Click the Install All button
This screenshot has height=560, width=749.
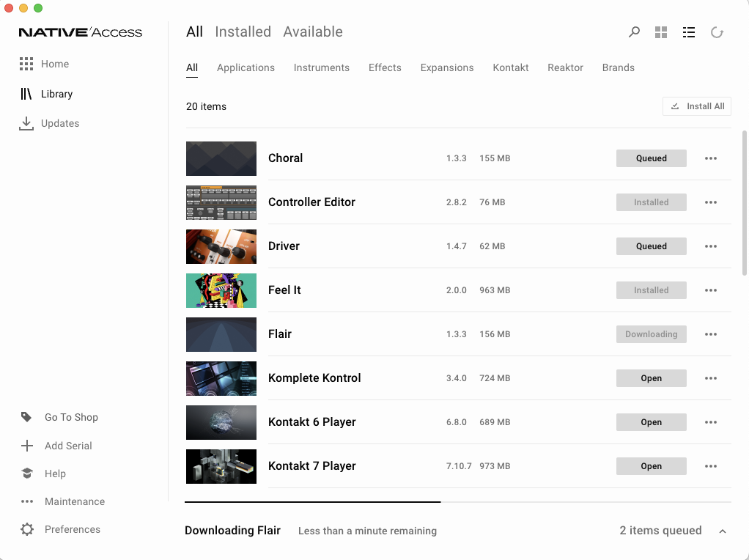point(697,106)
